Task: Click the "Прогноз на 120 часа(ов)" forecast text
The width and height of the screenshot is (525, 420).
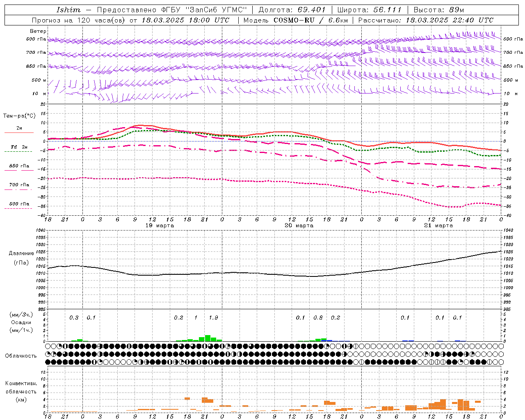Action: point(79,20)
